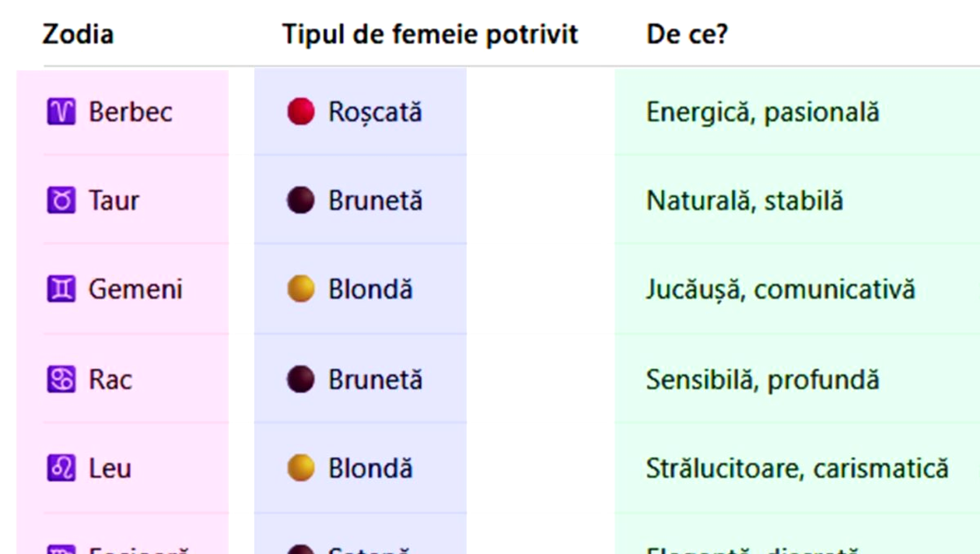
Task: Click the Strălucitoare, carismatică description
Action: point(797,468)
